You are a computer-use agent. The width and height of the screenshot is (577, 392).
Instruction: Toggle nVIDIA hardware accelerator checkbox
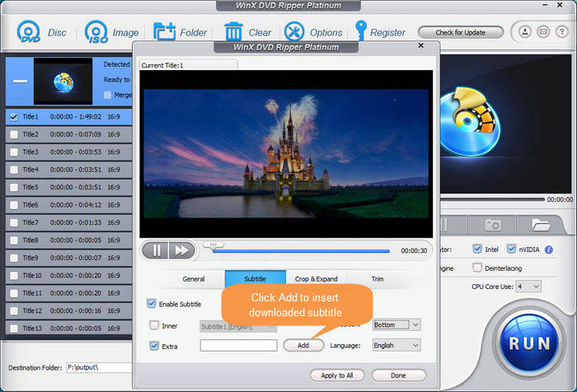(x=512, y=249)
